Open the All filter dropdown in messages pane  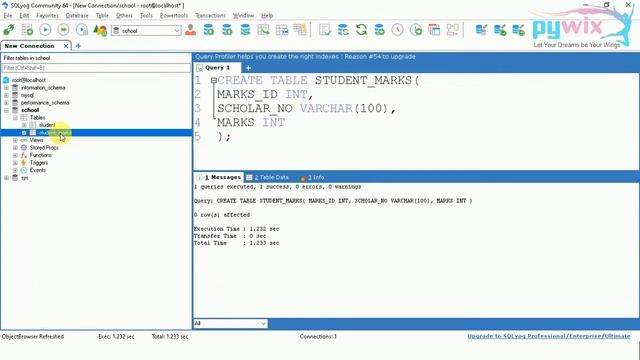(x=230, y=323)
